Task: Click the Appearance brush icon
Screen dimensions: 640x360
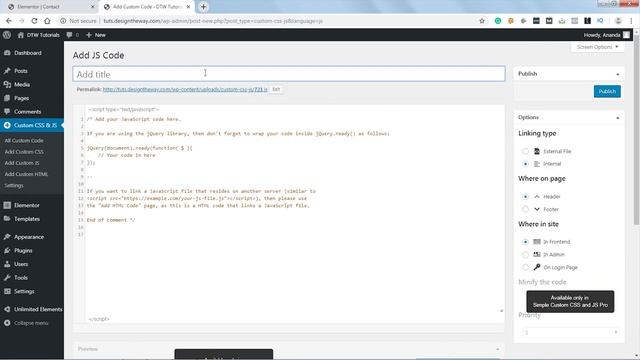Action: tap(7, 237)
